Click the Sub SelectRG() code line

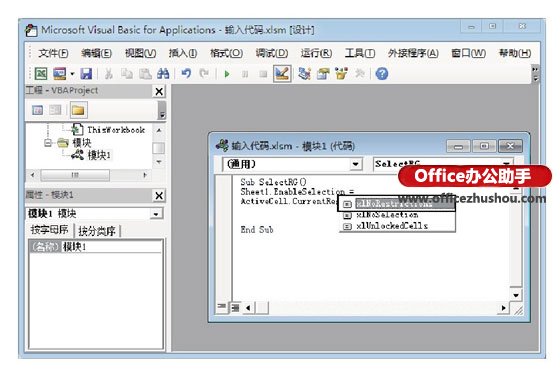[x=273, y=182]
